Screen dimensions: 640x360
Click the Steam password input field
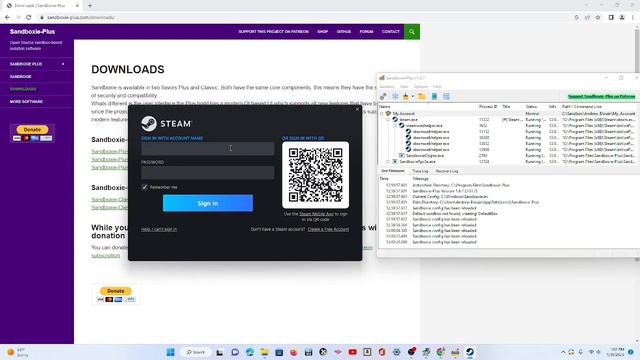tap(207, 173)
